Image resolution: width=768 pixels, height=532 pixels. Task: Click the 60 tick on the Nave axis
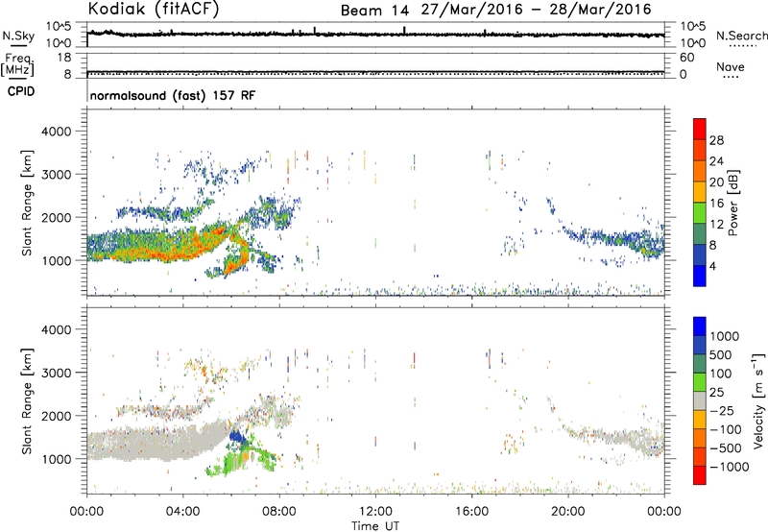click(686, 58)
